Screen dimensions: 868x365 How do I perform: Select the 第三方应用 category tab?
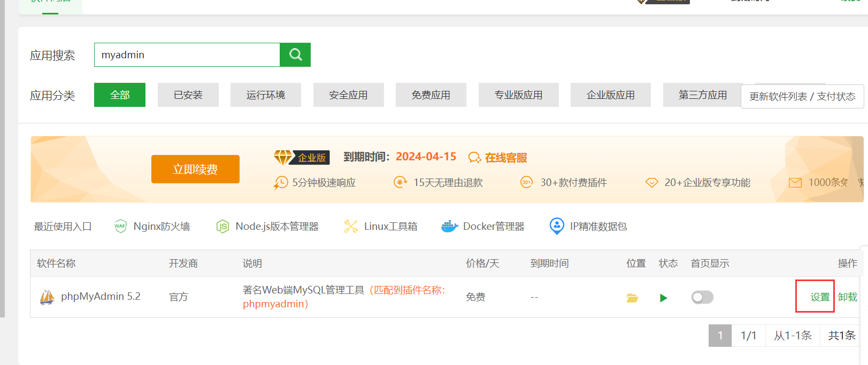pyautogui.click(x=703, y=95)
